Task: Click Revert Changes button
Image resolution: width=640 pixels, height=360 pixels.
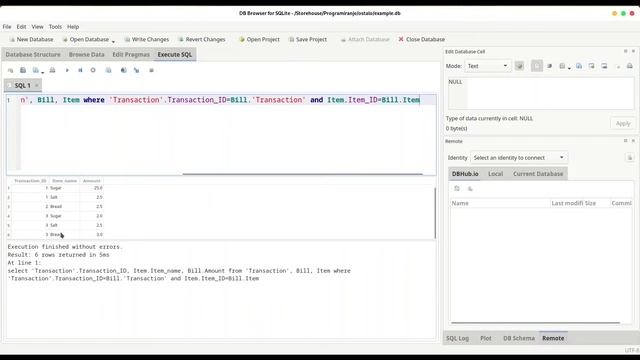Action: 202,40
